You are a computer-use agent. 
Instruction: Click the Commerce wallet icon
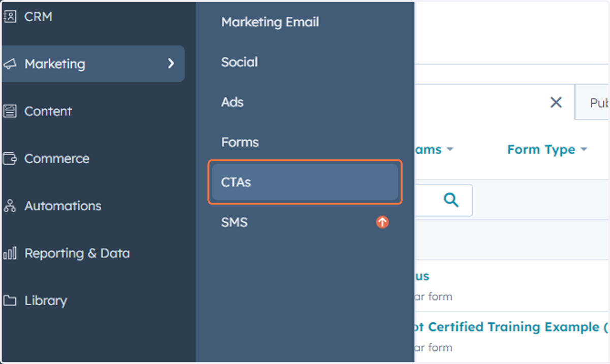[x=10, y=158]
